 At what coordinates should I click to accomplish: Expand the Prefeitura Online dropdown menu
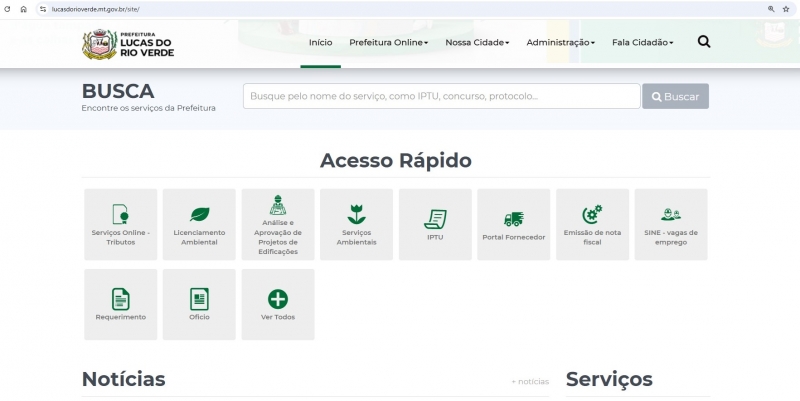(x=388, y=43)
